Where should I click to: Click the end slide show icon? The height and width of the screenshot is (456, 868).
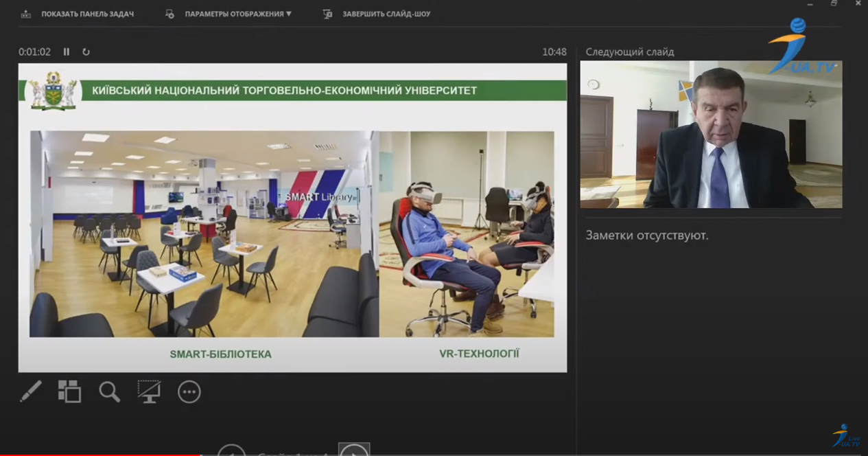pyautogui.click(x=328, y=14)
